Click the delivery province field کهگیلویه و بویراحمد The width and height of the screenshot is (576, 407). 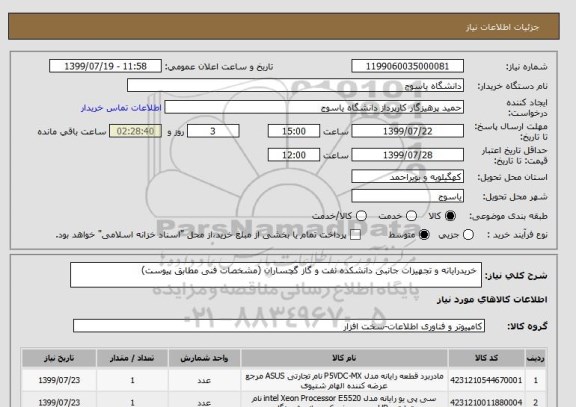(407, 177)
